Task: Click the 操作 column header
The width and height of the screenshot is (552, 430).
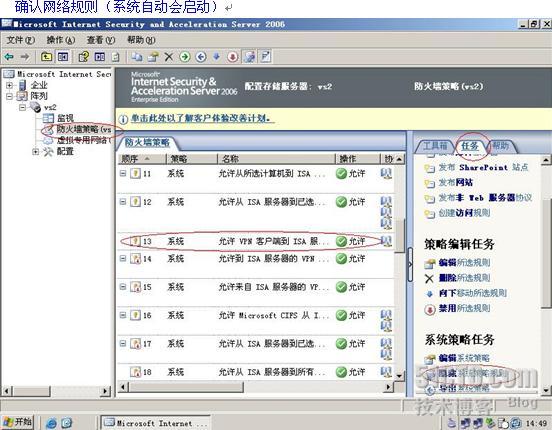Action: click(x=358, y=159)
